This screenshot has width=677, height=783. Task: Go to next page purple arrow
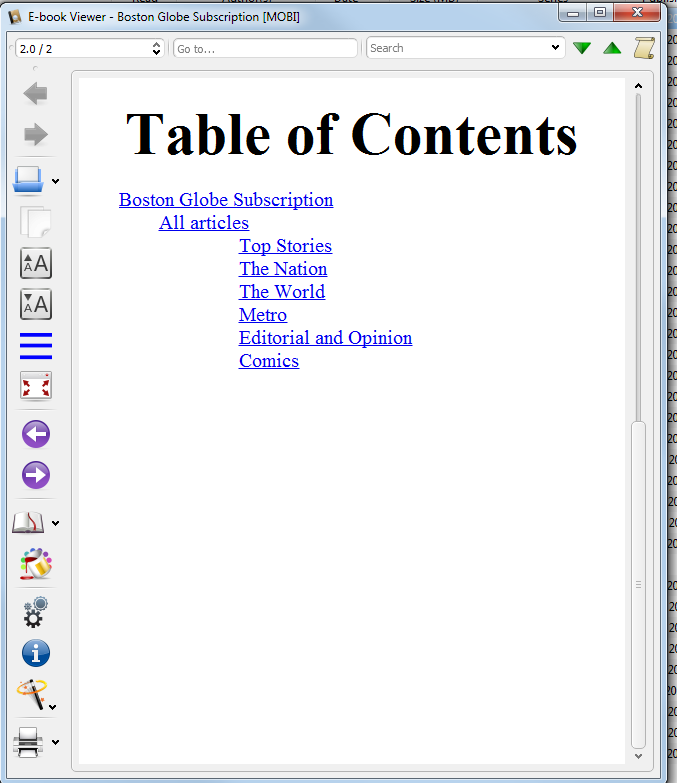click(35, 475)
